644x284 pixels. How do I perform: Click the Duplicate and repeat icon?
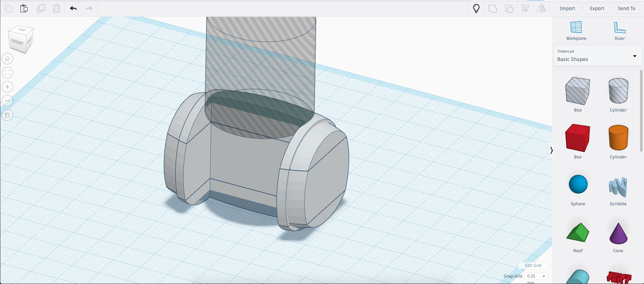click(41, 8)
